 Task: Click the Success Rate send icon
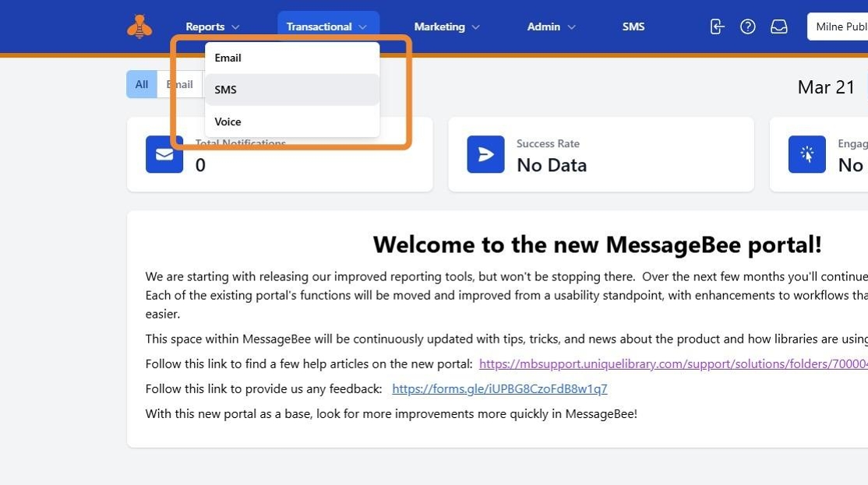coord(485,154)
